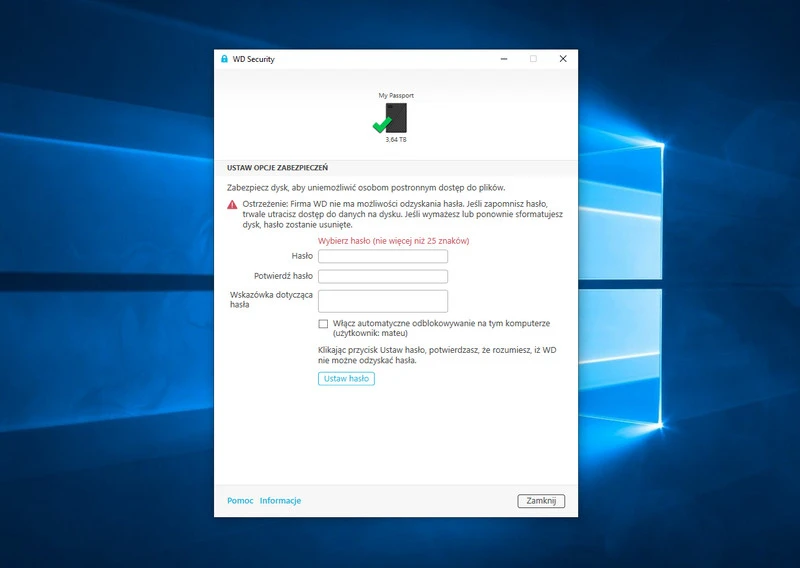Click the red 'Wybierz hasło' message text
Viewport: 800px width, 568px height.
tap(393, 241)
